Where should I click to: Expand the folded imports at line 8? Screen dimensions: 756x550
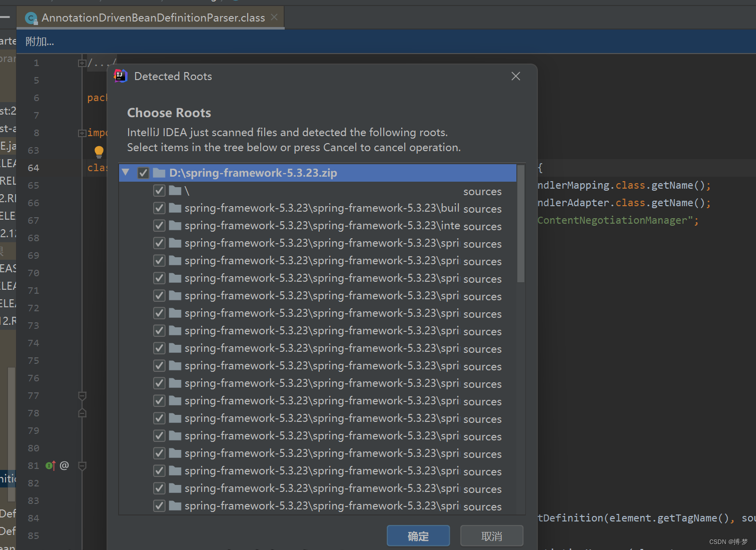pos(82,133)
